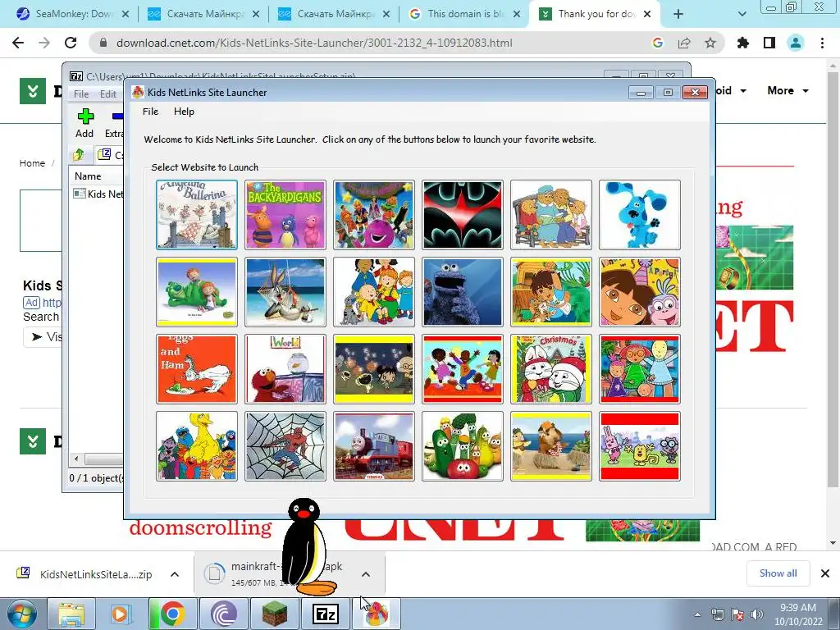Go back to previous page
The image size is (840, 630).
click(x=18, y=43)
